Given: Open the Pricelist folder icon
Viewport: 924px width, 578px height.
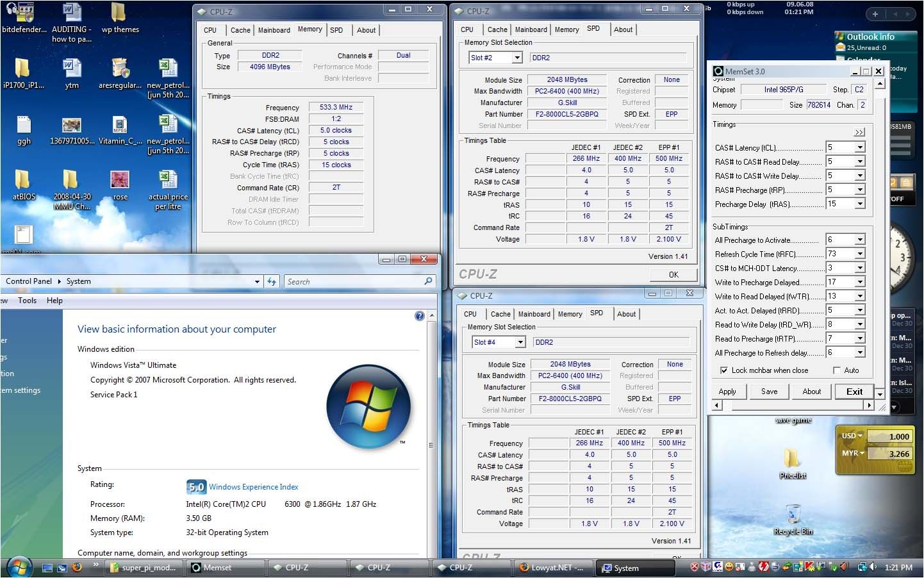Looking at the screenshot, I should point(792,458).
